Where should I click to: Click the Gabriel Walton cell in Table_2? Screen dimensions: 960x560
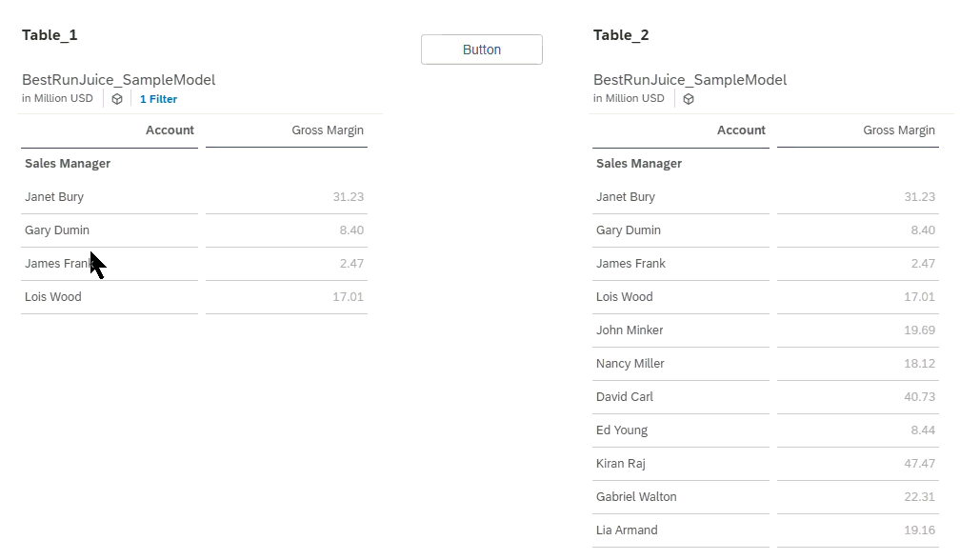click(x=636, y=496)
